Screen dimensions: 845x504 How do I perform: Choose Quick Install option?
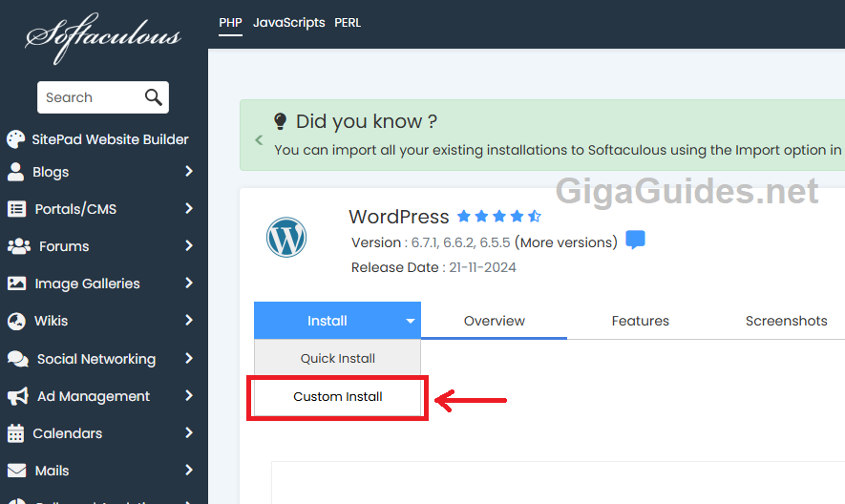[x=337, y=359]
